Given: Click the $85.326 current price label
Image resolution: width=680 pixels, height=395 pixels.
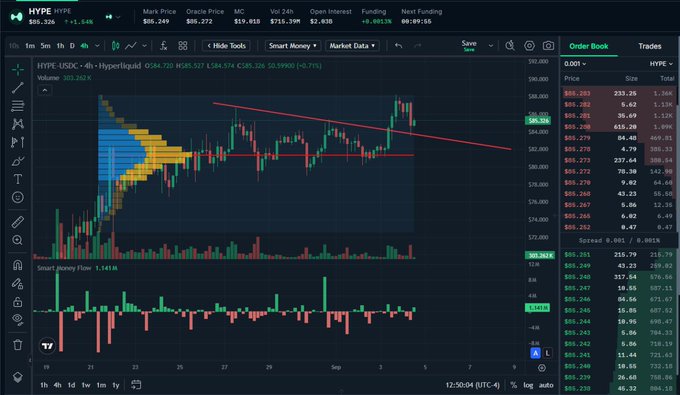Looking at the screenshot, I should [x=538, y=121].
